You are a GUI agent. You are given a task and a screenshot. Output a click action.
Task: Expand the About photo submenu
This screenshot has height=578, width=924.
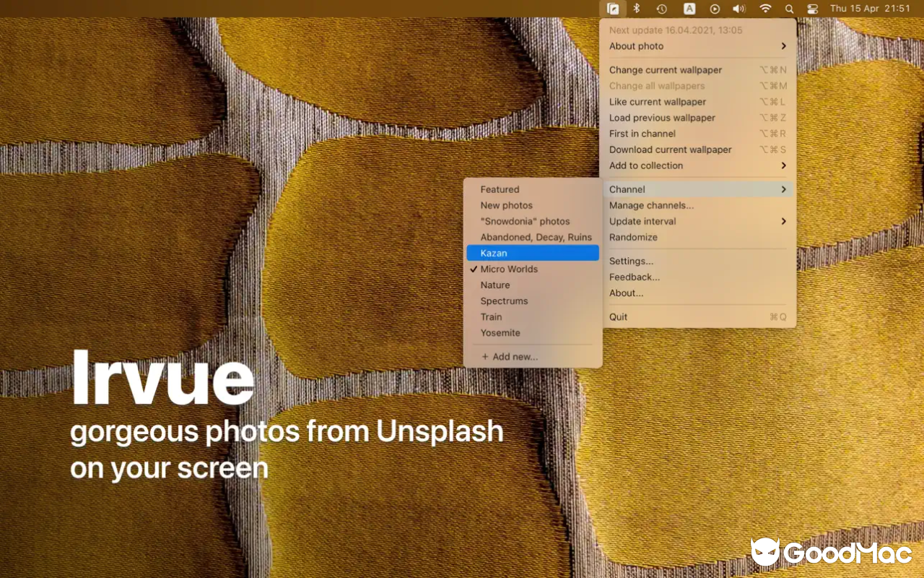coord(636,46)
